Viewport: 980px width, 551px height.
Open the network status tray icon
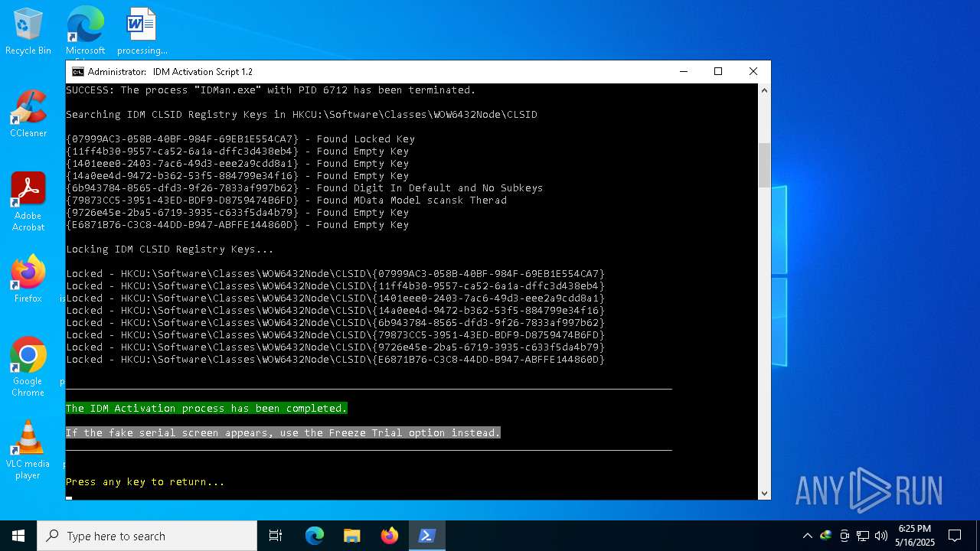(863, 536)
